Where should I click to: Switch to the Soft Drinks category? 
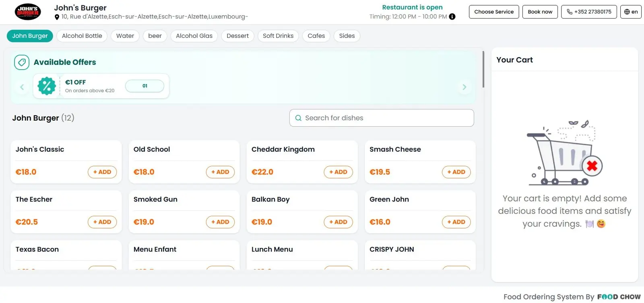click(x=278, y=36)
